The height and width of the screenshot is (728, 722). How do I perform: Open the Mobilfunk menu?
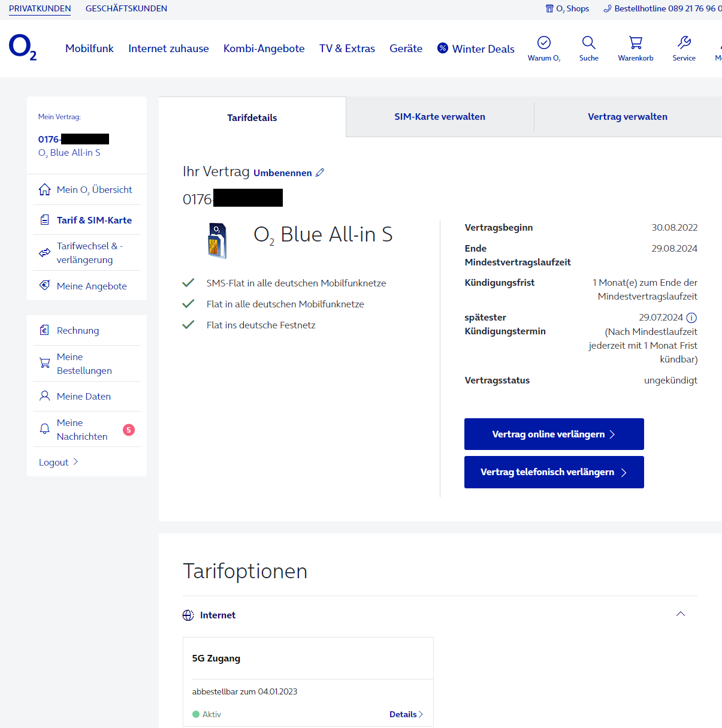point(89,49)
